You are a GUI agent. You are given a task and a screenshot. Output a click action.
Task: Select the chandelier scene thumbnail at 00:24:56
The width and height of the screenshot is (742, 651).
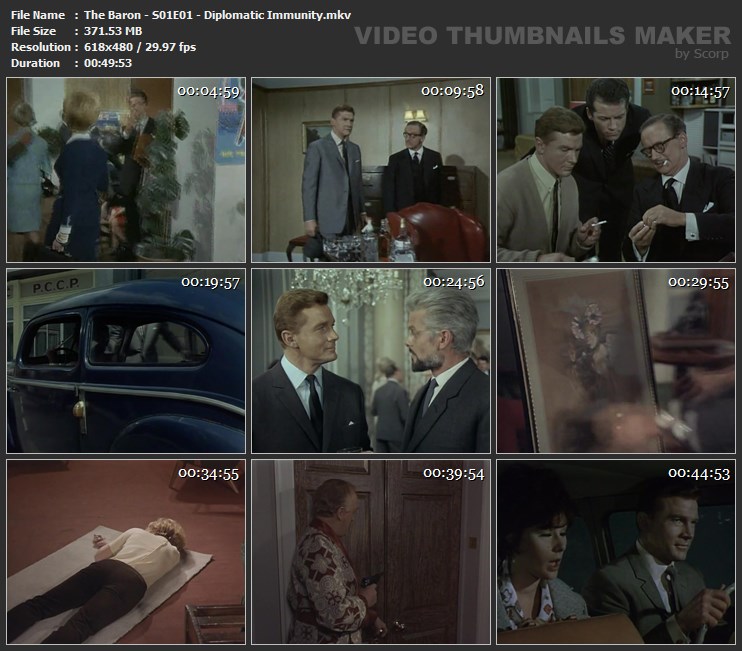(x=371, y=361)
